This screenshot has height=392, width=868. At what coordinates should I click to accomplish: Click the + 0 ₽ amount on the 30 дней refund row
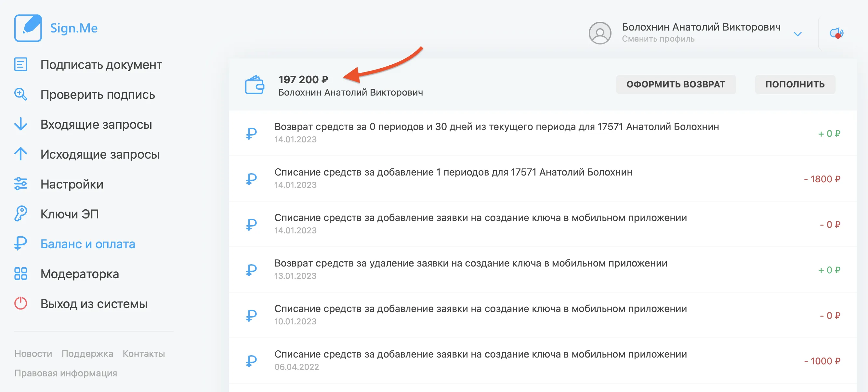(x=829, y=134)
